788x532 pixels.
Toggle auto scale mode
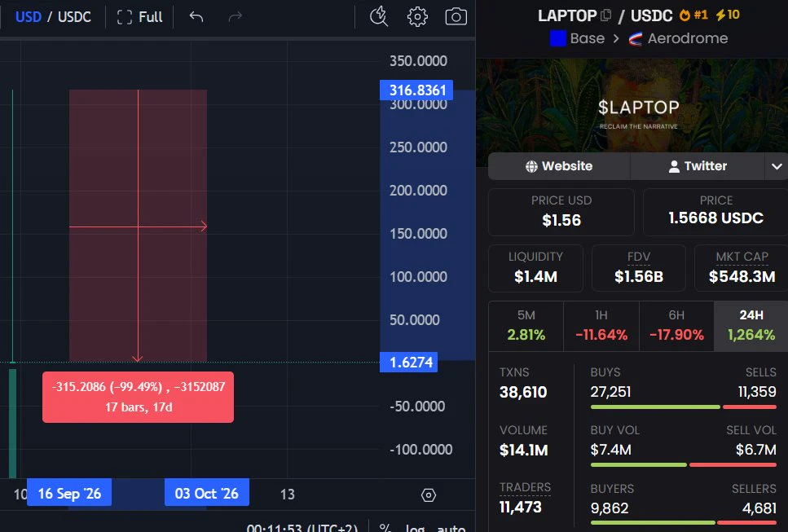click(451, 527)
